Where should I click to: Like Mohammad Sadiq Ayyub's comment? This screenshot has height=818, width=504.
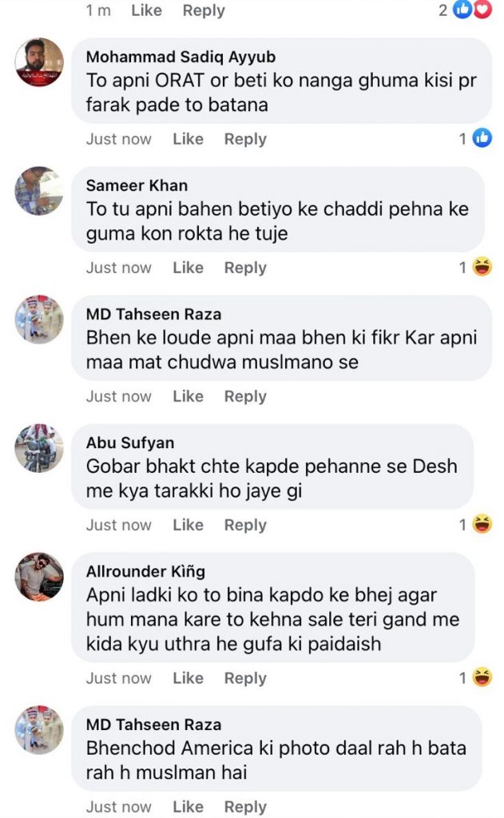click(x=188, y=139)
